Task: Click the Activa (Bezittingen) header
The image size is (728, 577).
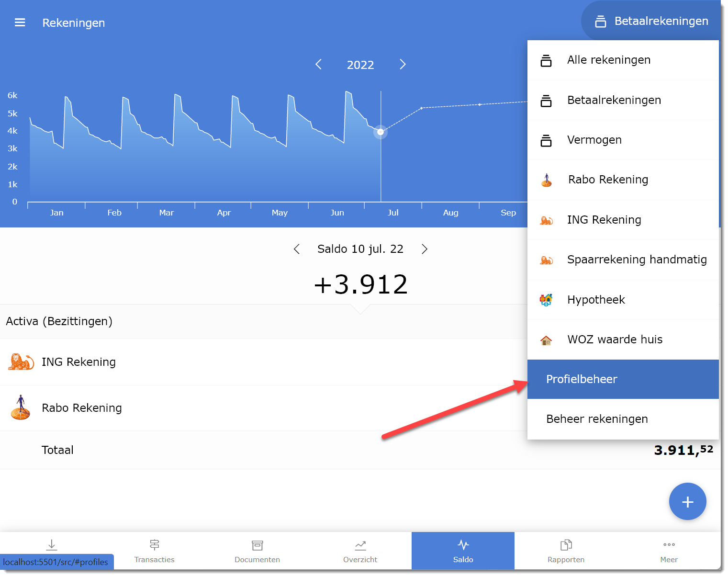Action: pyautogui.click(x=59, y=321)
